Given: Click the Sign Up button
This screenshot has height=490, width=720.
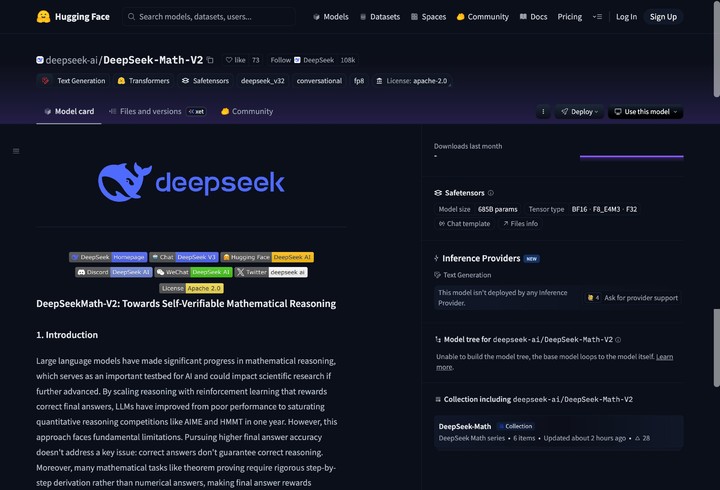Looking at the screenshot, I should click(x=663, y=17).
